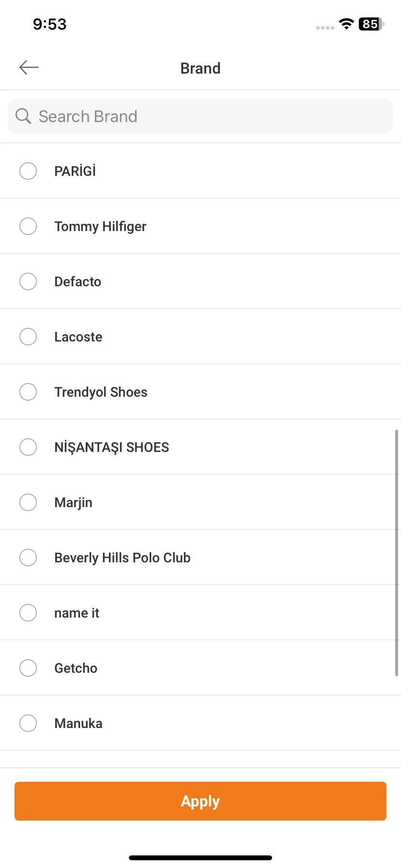
Task: Tap the Wi-Fi status icon
Action: [x=346, y=24]
